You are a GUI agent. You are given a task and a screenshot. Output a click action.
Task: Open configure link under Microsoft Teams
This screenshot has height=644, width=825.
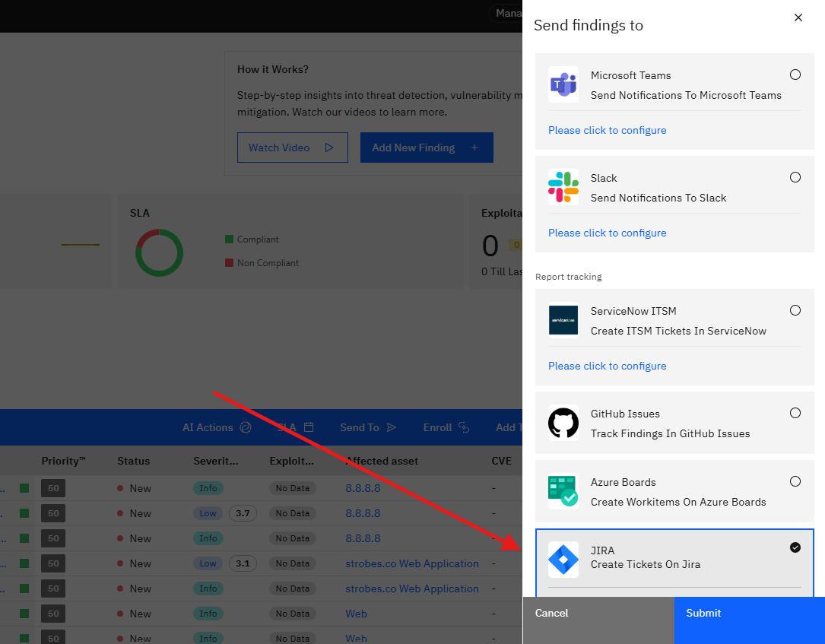[608, 130]
